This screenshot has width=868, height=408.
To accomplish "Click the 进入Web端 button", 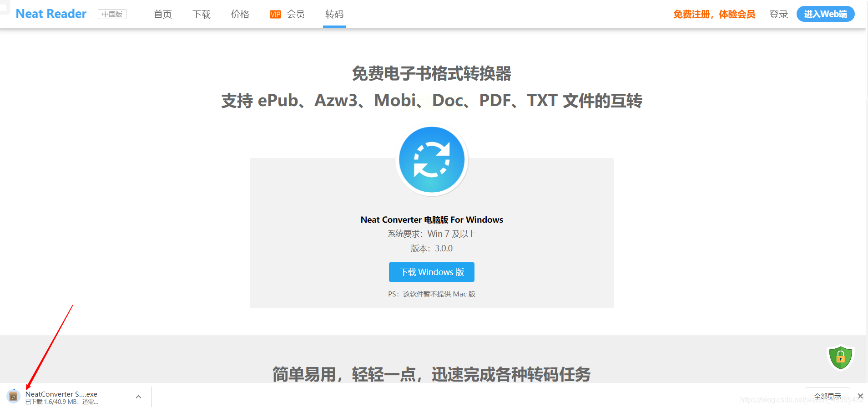I will tap(825, 14).
